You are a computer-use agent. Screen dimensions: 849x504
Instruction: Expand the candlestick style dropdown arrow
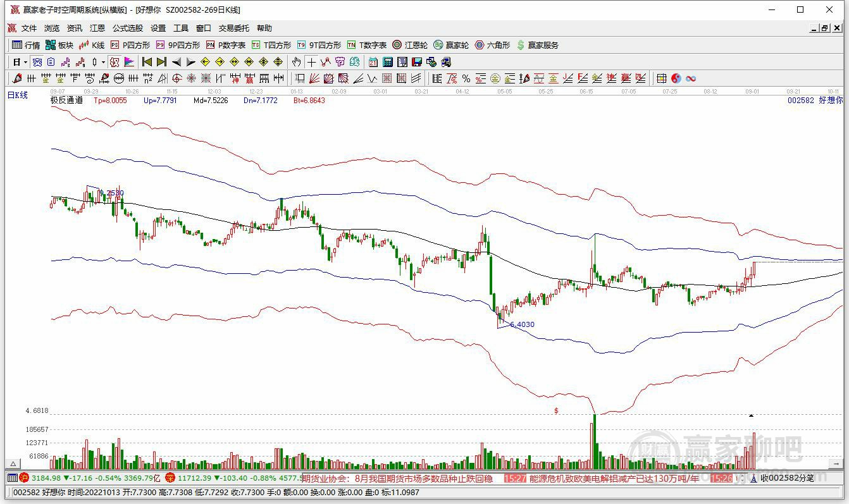click(x=103, y=62)
